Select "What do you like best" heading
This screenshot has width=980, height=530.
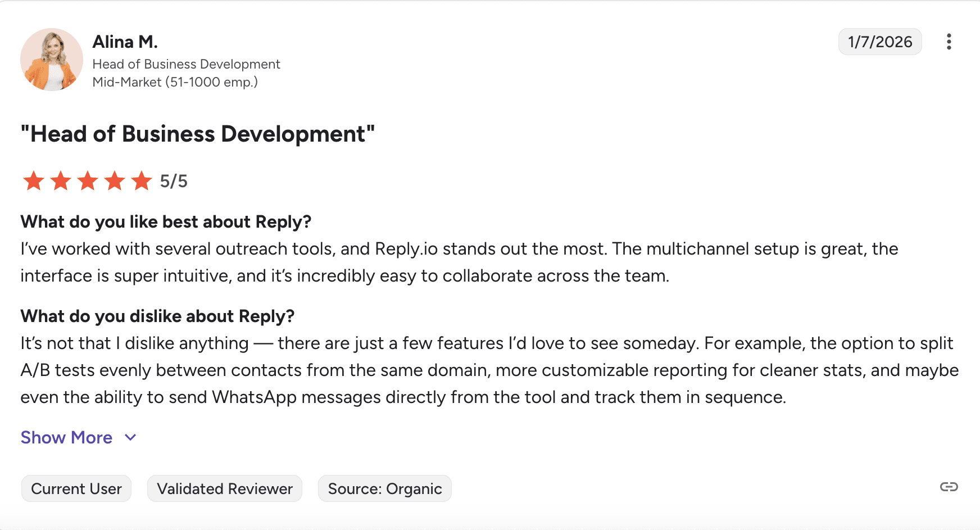(x=166, y=221)
